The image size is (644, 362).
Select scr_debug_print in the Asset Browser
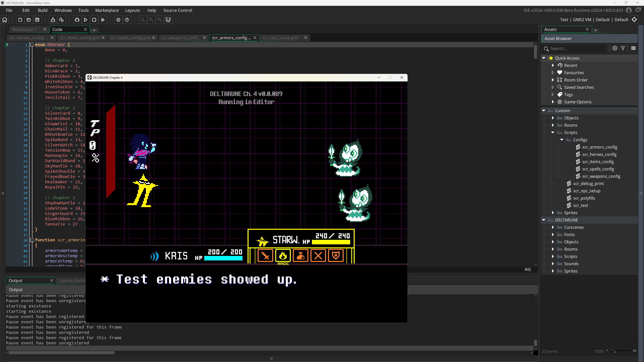point(589,183)
